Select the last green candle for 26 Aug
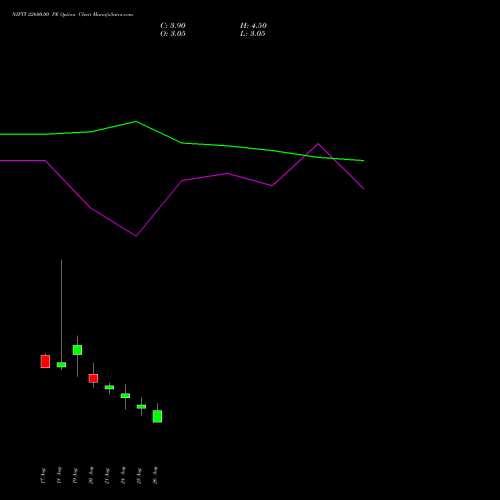Image resolution: width=500 pixels, height=500 pixels. (157, 416)
